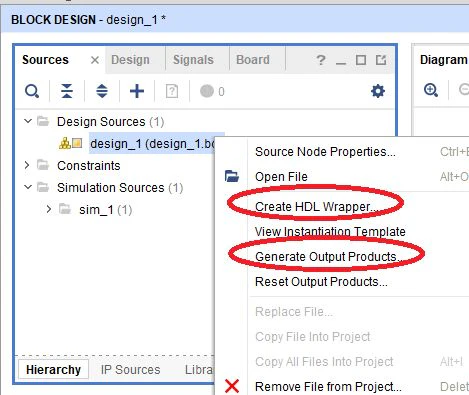Click the Expand All icon in Sources

click(102, 91)
